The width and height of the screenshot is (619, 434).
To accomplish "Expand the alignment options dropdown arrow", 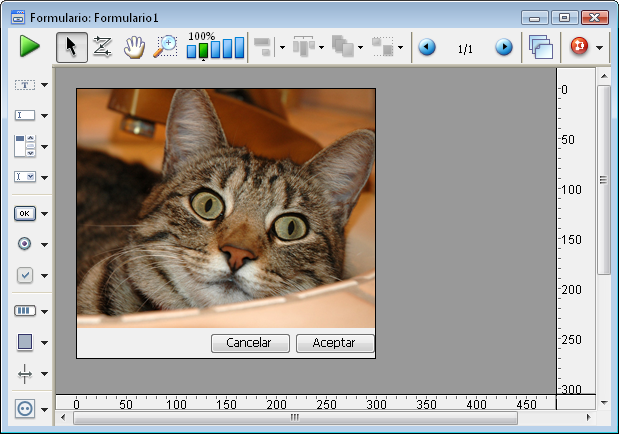I will pos(282,47).
